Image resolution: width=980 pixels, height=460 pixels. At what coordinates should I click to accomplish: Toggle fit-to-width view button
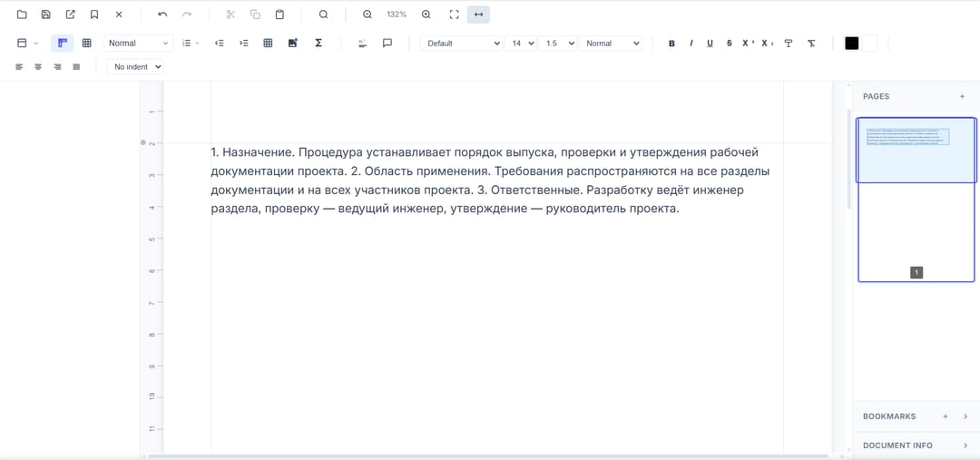tap(479, 15)
